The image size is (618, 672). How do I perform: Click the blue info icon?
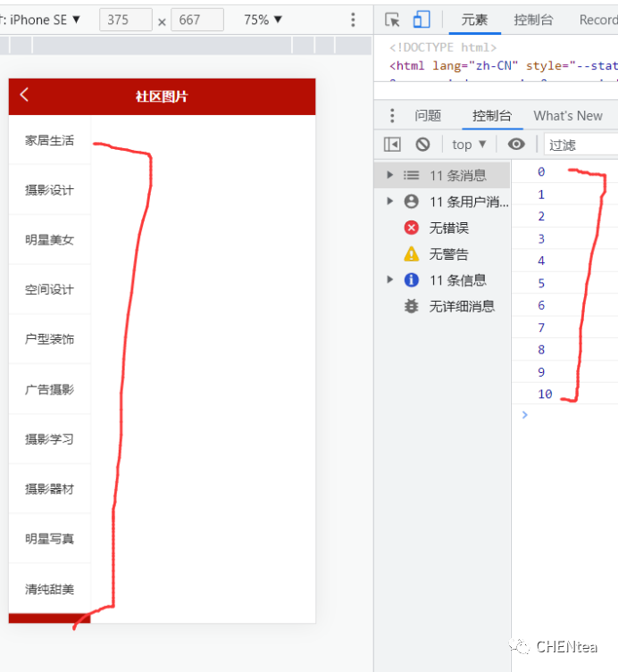pos(412,280)
